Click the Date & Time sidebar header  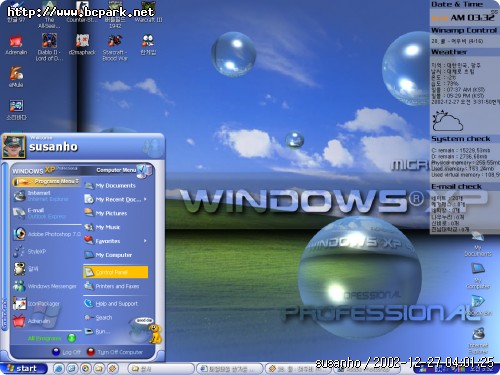(457, 5)
